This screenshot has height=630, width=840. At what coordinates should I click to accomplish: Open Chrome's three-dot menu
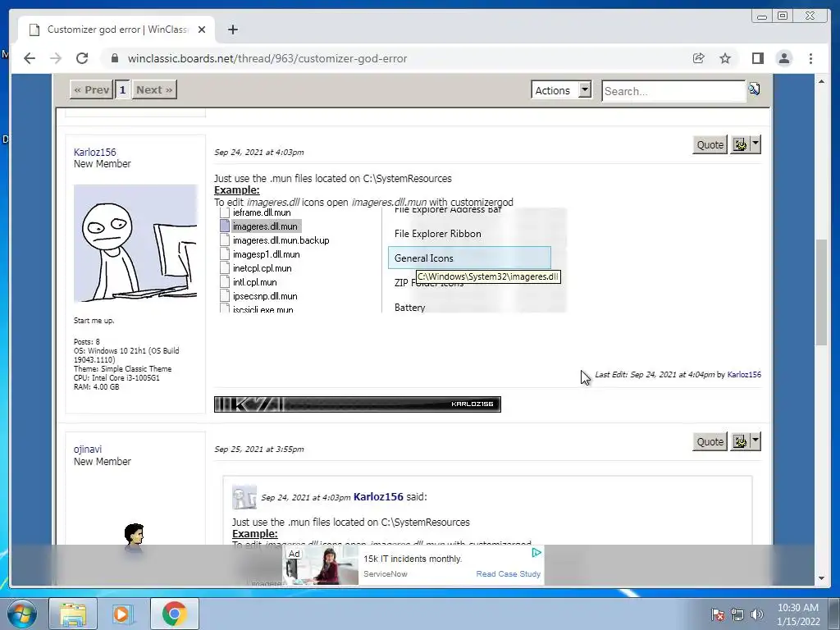[x=810, y=58]
